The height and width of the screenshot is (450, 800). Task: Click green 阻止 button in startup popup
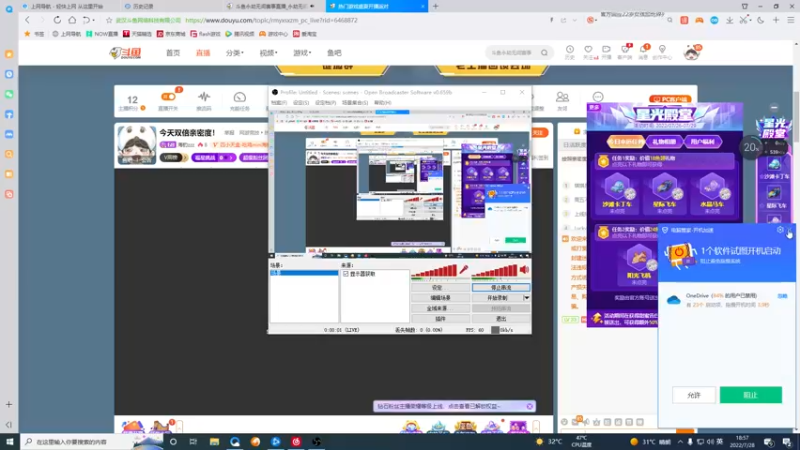tap(751, 395)
